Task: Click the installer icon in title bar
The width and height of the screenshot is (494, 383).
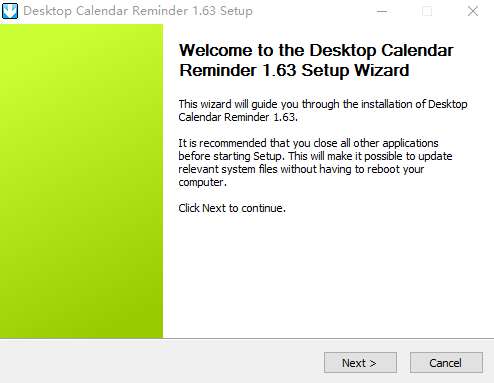Action: [x=10, y=11]
